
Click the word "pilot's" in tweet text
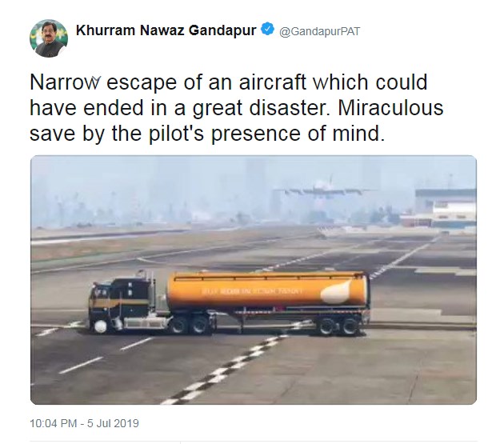pos(176,134)
